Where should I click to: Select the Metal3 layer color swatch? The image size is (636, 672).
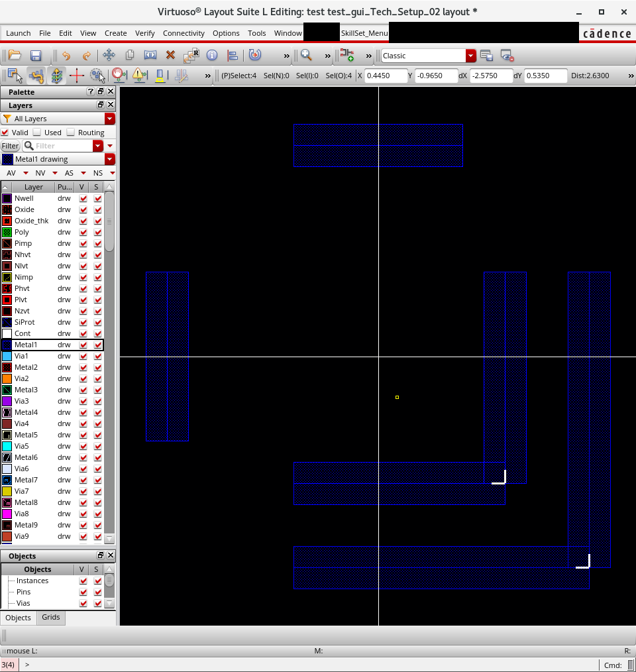point(7,390)
